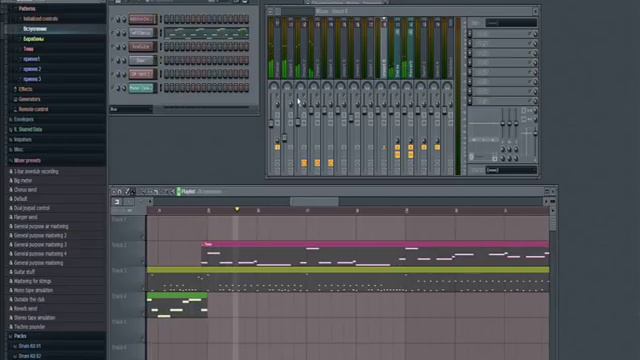
Task: Toggle the playlist snap magnet icon
Action: (x=119, y=191)
